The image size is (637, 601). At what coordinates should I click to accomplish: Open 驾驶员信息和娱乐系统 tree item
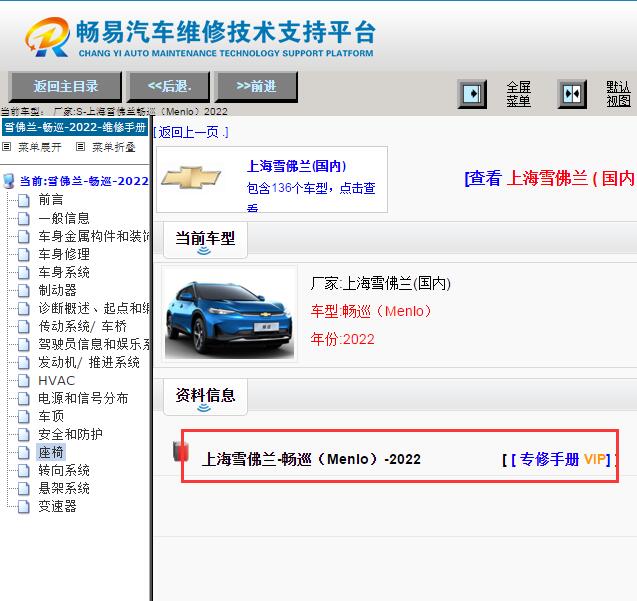point(94,344)
